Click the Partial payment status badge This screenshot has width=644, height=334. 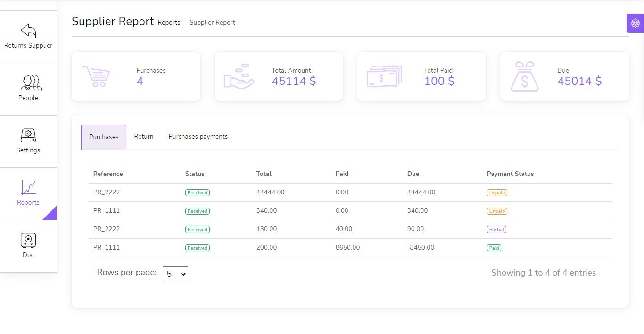pos(496,230)
